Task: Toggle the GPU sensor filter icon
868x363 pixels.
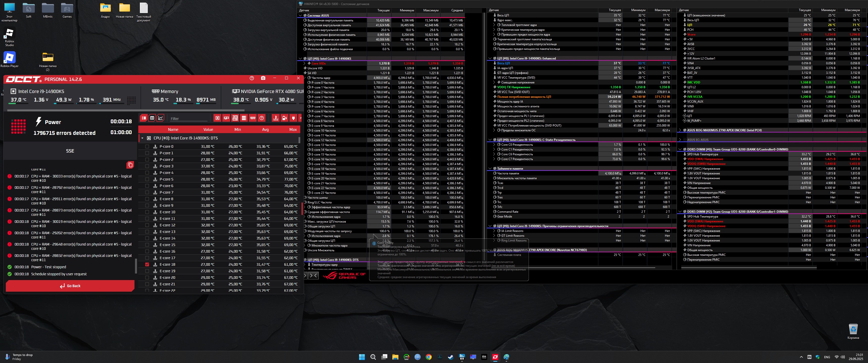Action: click(226, 118)
